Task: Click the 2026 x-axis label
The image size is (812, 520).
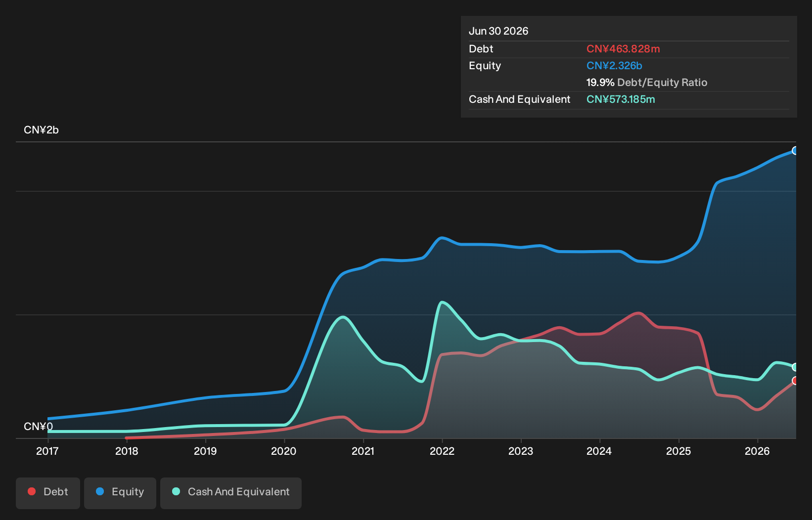Action: click(x=758, y=451)
